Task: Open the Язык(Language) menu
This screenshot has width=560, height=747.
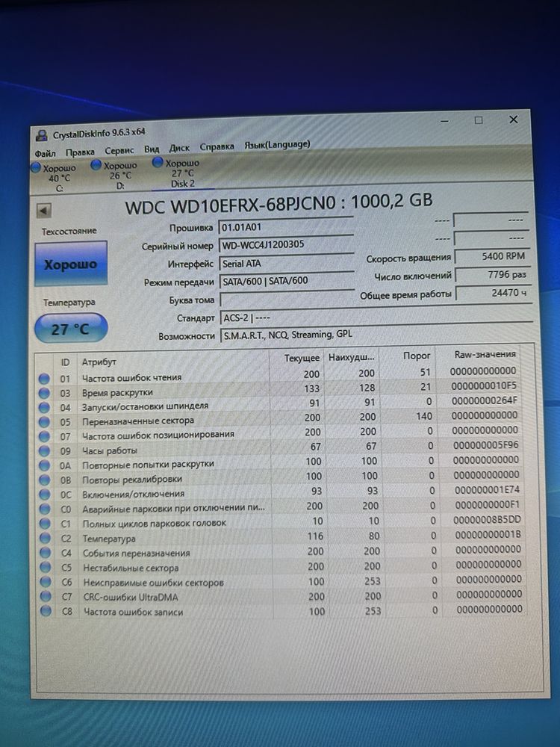Action: (x=277, y=144)
